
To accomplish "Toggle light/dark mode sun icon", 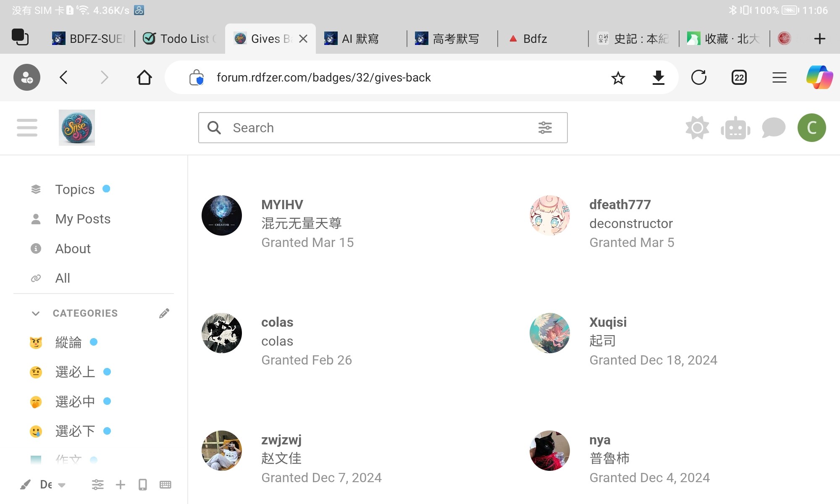I will click(x=697, y=128).
